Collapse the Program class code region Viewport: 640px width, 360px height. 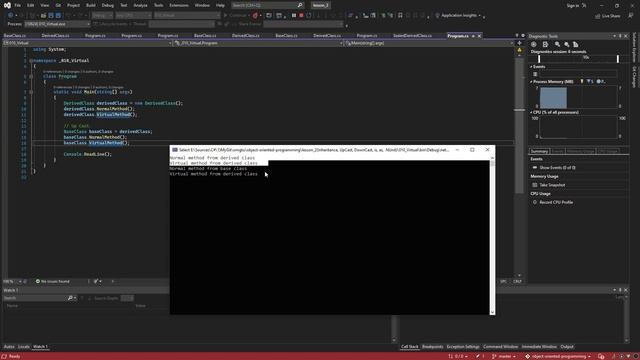pyautogui.click(x=31, y=76)
